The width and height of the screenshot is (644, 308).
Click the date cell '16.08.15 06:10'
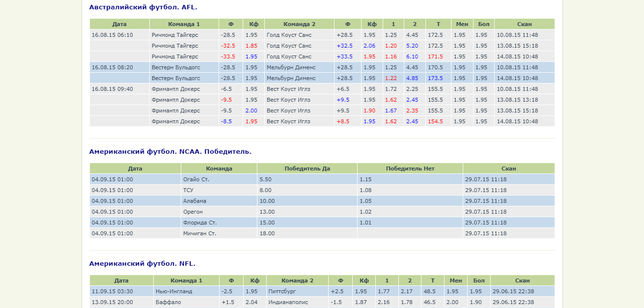click(x=112, y=35)
